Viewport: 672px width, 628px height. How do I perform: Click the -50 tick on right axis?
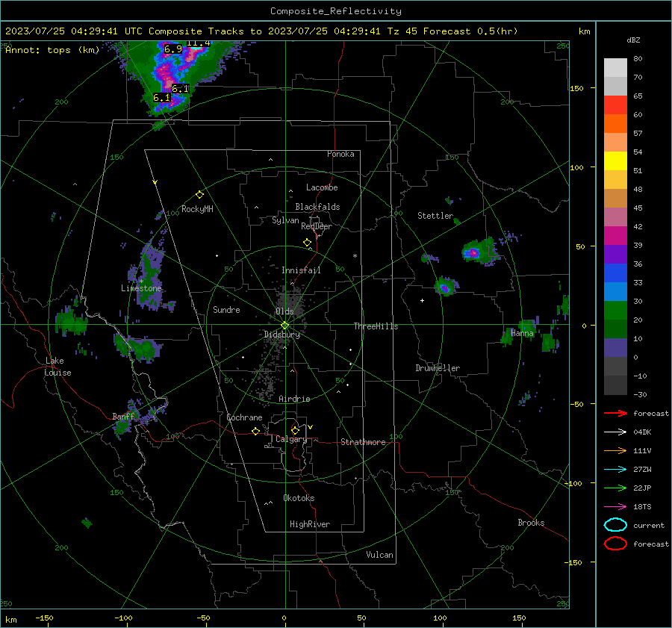pyautogui.click(x=576, y=404)
